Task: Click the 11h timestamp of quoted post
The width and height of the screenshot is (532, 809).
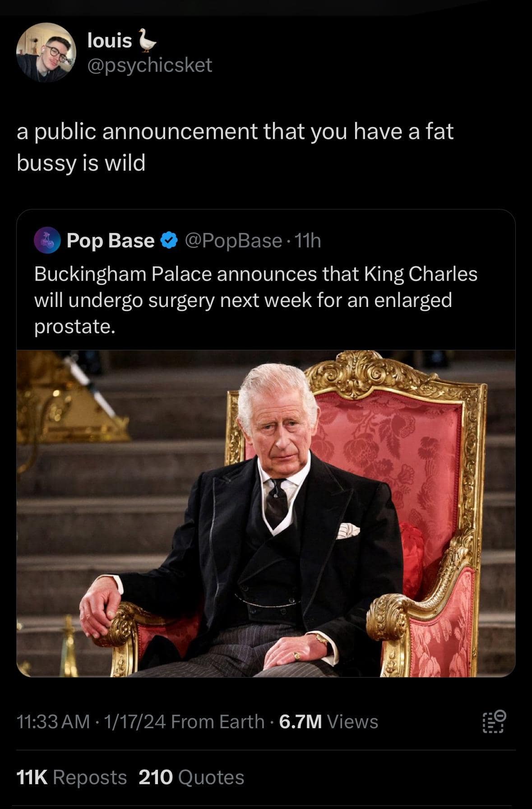Action: 307,241
